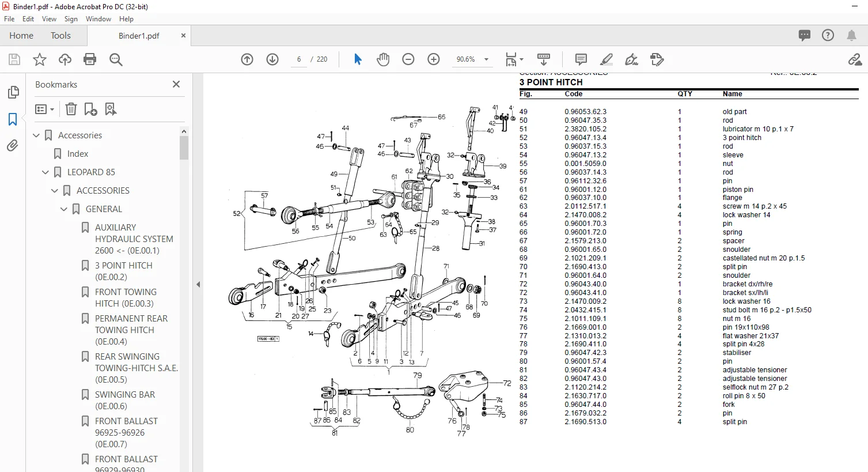Toggle the Bookmarks panel sidebar icon

tap(13, 119)
